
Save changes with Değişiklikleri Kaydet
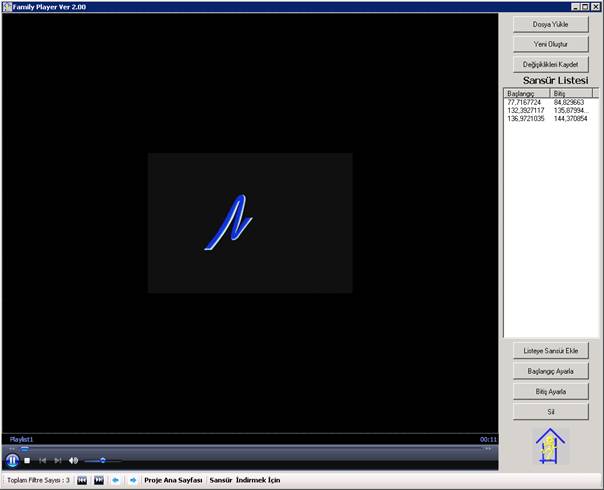point(552,64)
